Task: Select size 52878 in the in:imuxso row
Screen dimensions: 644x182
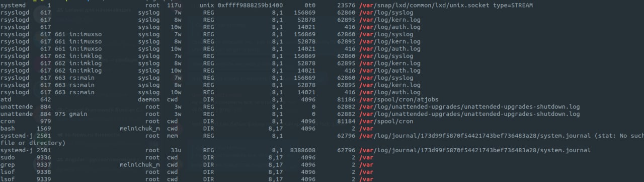Action: coord(306,41)
